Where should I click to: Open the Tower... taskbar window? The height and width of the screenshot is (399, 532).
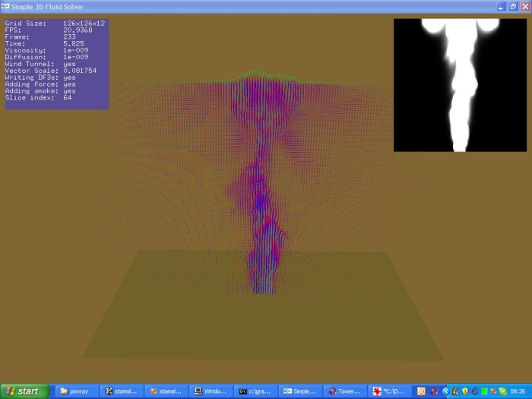click(x=344, y=391)
